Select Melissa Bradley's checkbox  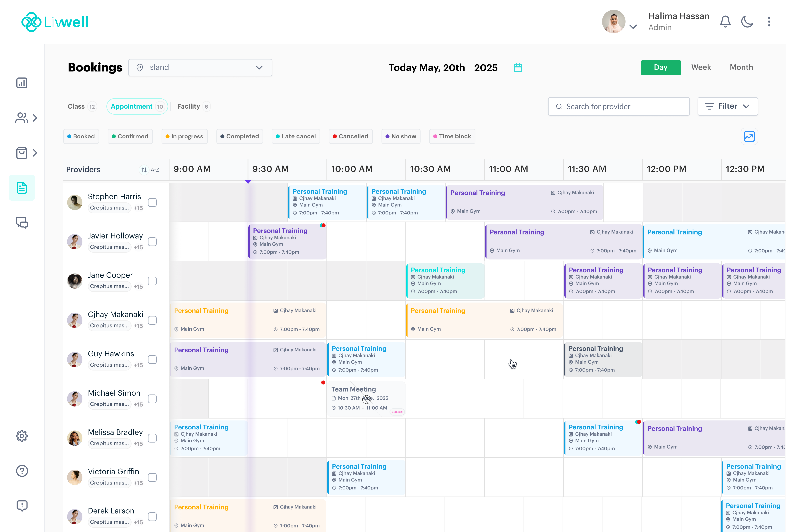pyautogui.click(x=152, y=438)
